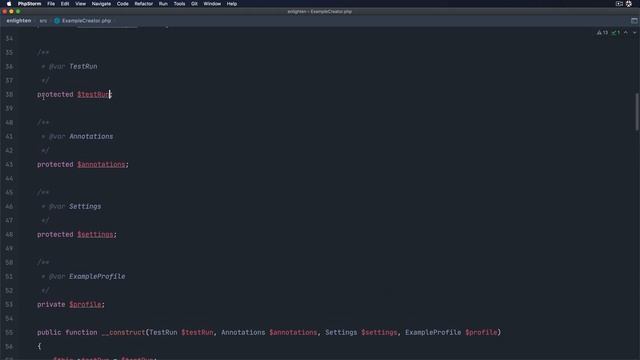Click the PHP class icon beside ExampleCreator.php
This screenshot has width=640, height=360.
point(57,20)
